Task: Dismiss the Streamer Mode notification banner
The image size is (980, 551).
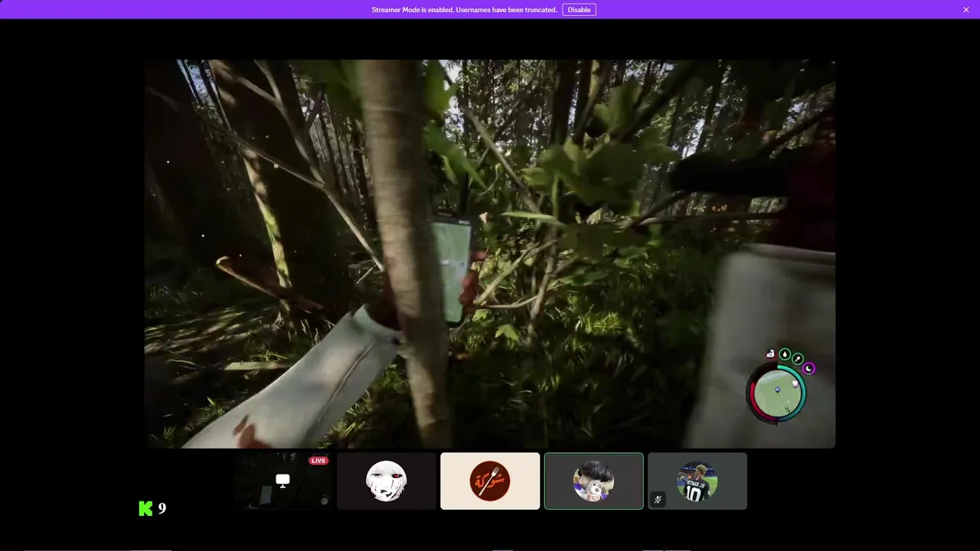Action: (966, 10)
